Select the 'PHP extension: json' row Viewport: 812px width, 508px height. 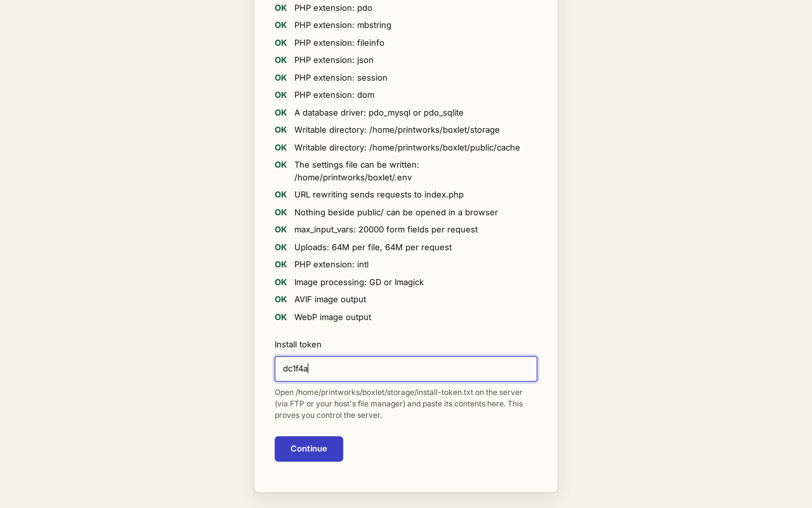pos(406,60)
